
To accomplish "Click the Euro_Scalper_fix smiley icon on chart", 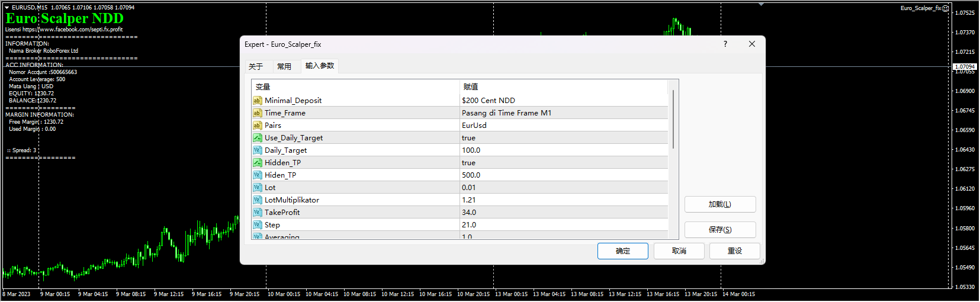I will tap(946, 8).
